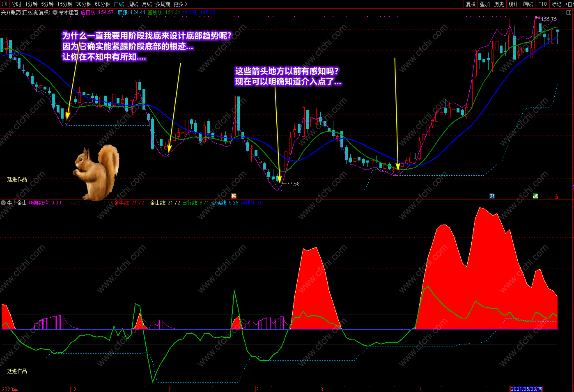Open the 多周期 multi-period view

coord(163,4)
